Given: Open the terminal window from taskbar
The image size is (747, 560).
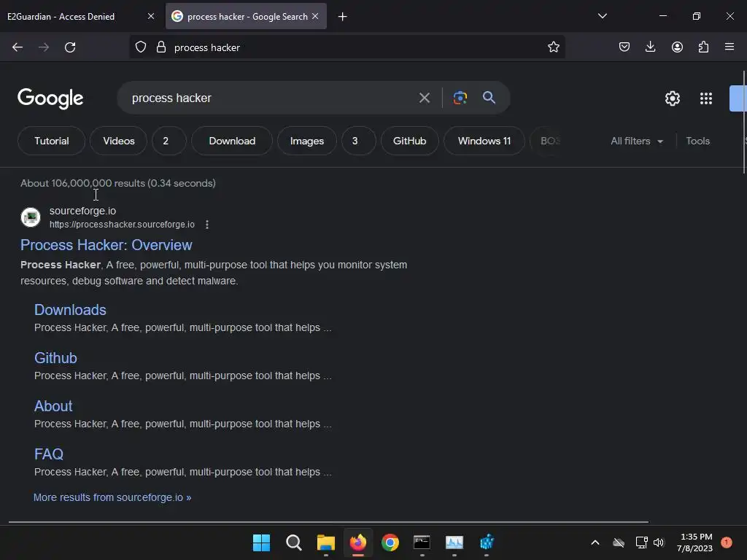Looking at the screenshot, I should pyautogui.click(x=422, y=542).
